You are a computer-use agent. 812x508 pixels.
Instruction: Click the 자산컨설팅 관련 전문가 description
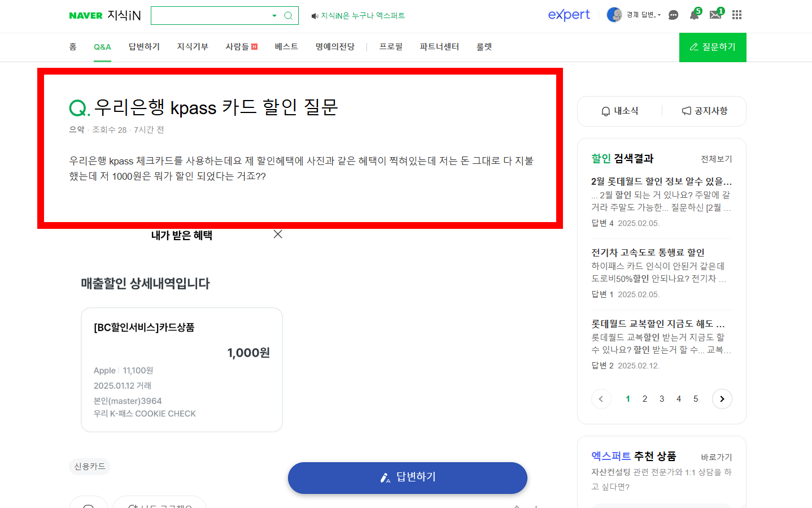click(661, 479)
